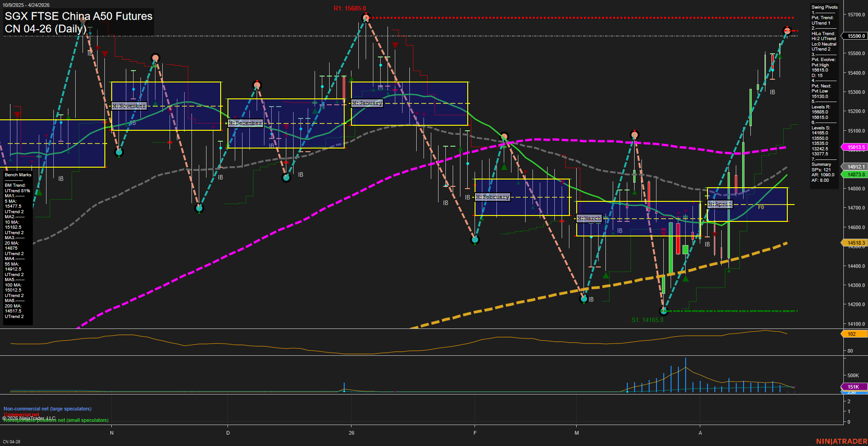The width and height of the screenshot is (868, 446).
Task: Click the S1: 14165.0 support label
Action: 646,319
